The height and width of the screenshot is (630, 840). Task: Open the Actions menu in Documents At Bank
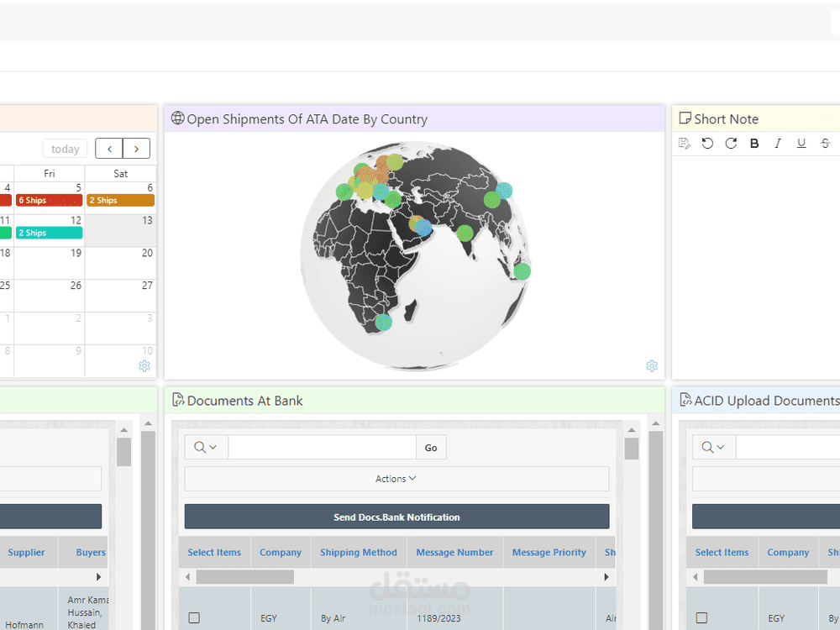point(396,478)
